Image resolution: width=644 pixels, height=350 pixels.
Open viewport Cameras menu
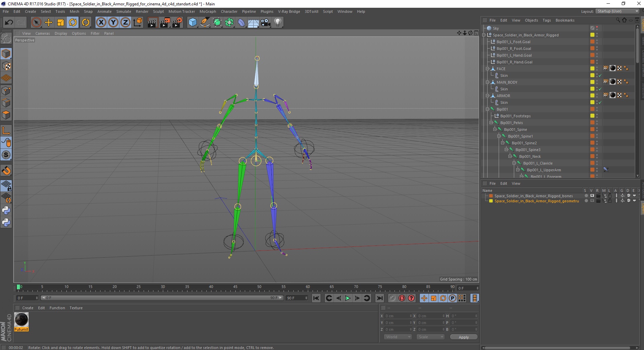click(42, 33)
